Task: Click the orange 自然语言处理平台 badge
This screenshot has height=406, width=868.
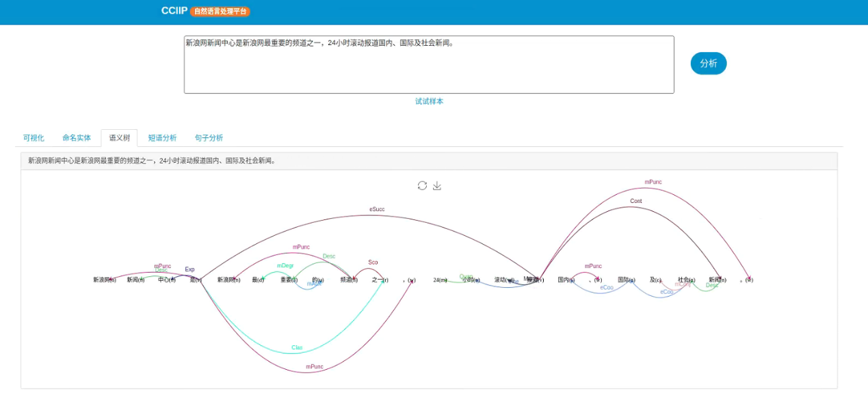Action: coord(220,12)
